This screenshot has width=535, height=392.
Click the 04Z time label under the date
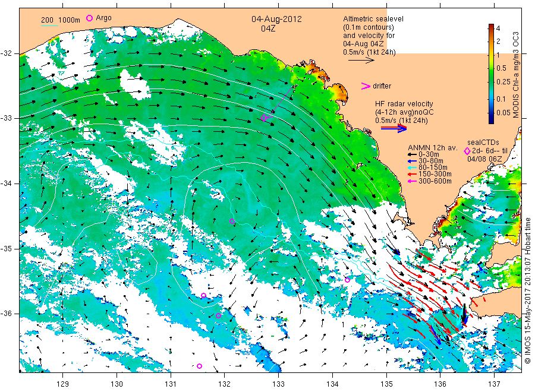tap(268, 29)
